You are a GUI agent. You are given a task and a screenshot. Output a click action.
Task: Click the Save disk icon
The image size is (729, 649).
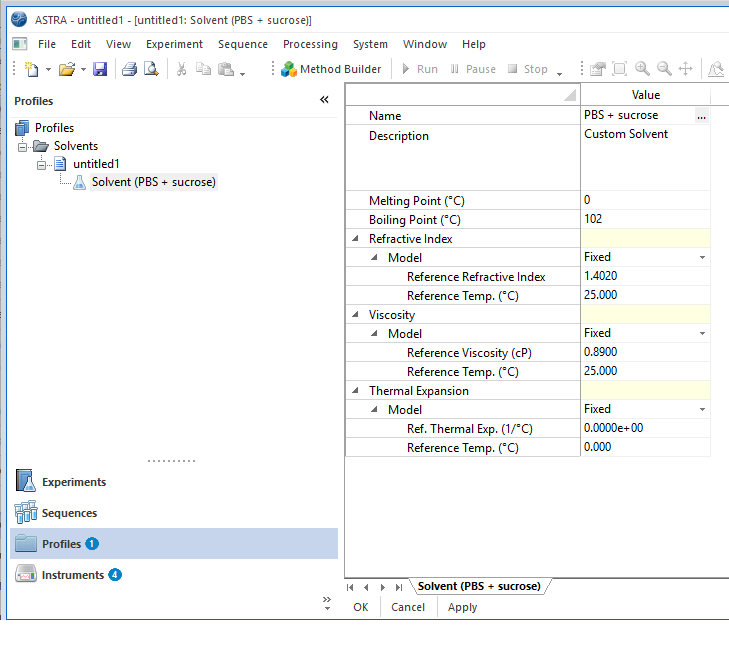click(x=100, y=69)
